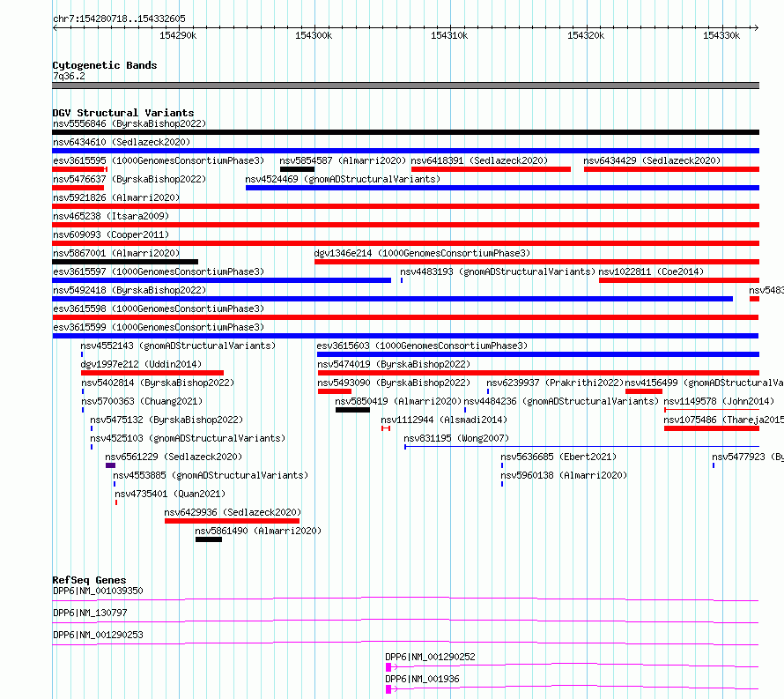Open esv3615598 (1000GenomesConsortiumPhase3) label
Screen dimensions: 784x699
[159, 309]
